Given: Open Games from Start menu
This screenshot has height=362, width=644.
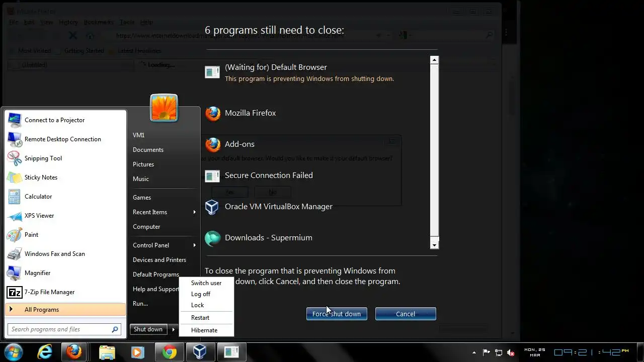Looking at the screenshot, I should tap(142, 198).
